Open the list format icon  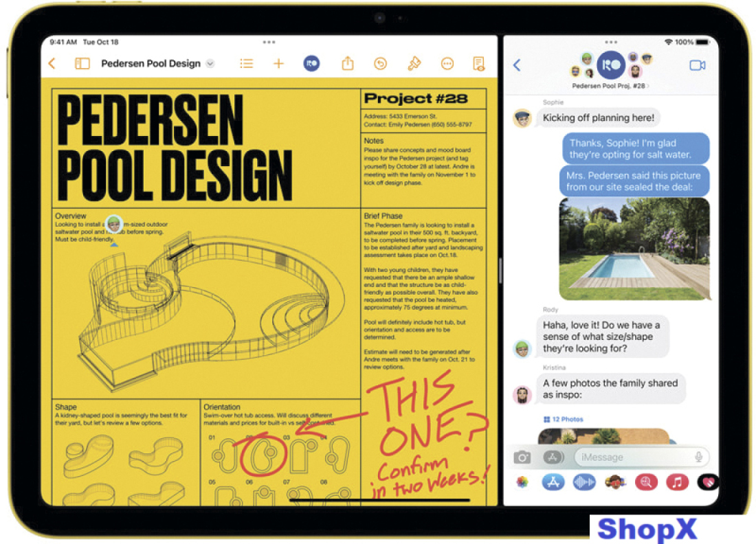pos(246,64)
